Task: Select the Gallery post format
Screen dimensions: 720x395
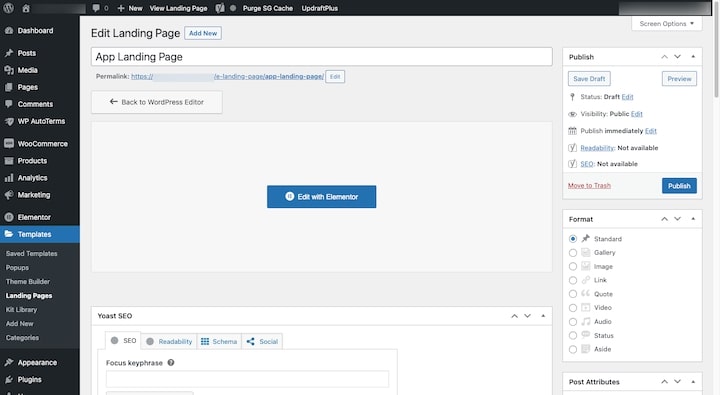Action: [x=573, y=253]
